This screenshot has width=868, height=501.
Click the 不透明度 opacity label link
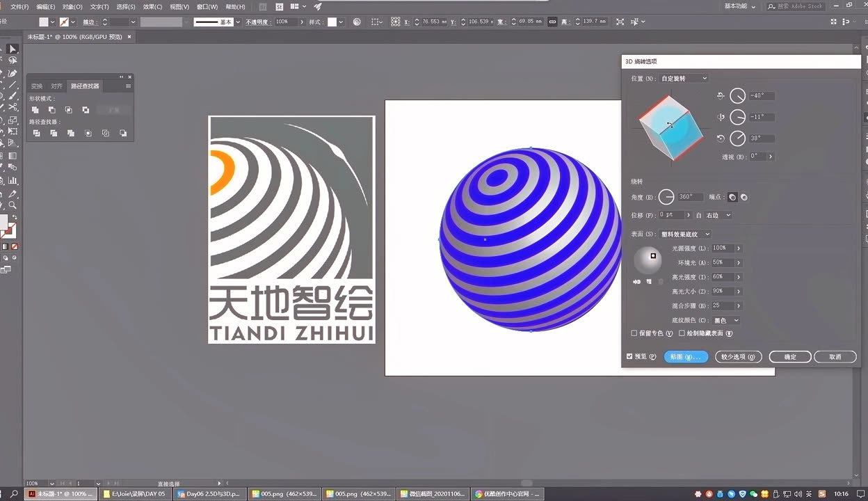[x=259, y=22]
